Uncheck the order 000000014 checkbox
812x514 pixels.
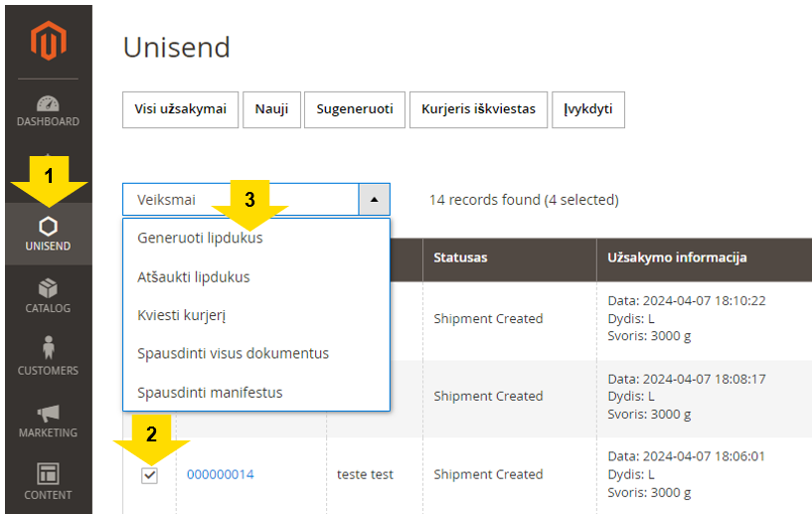150,475
